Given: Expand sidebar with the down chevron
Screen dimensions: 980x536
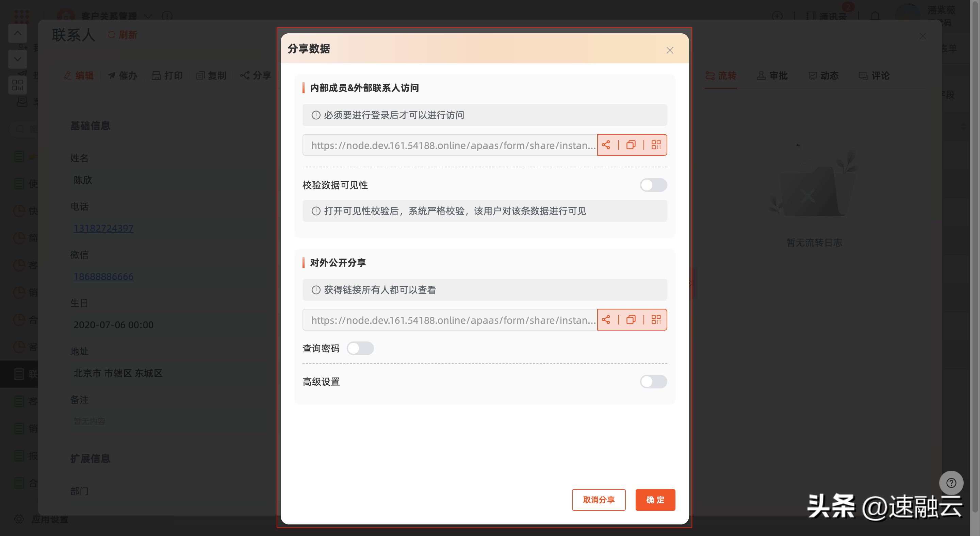Looking at the screenshot, I should click(17, 59).
